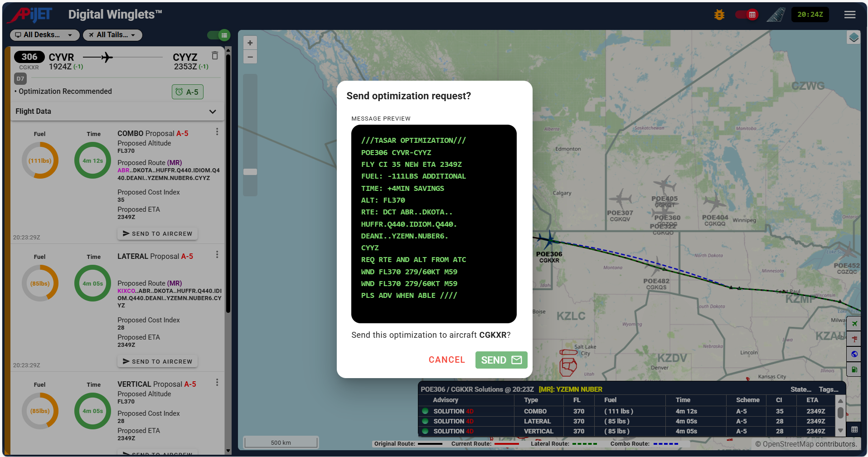868x457 pixels.
Task: Select the POE482 aircraft on map
Action: coord(656,267)
